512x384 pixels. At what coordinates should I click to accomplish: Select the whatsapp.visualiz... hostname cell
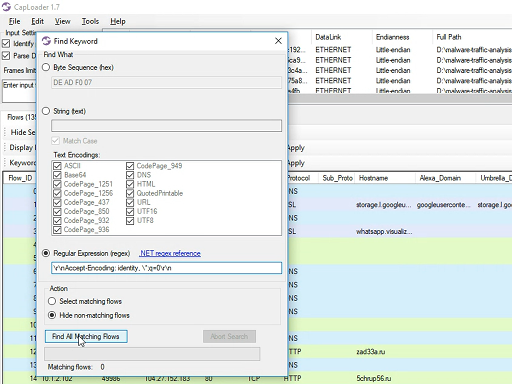[384, 231]
